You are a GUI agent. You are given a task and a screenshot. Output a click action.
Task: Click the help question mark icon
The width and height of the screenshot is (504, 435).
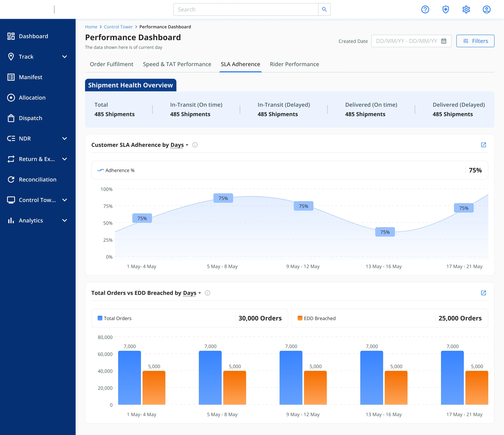pos(425,9)
